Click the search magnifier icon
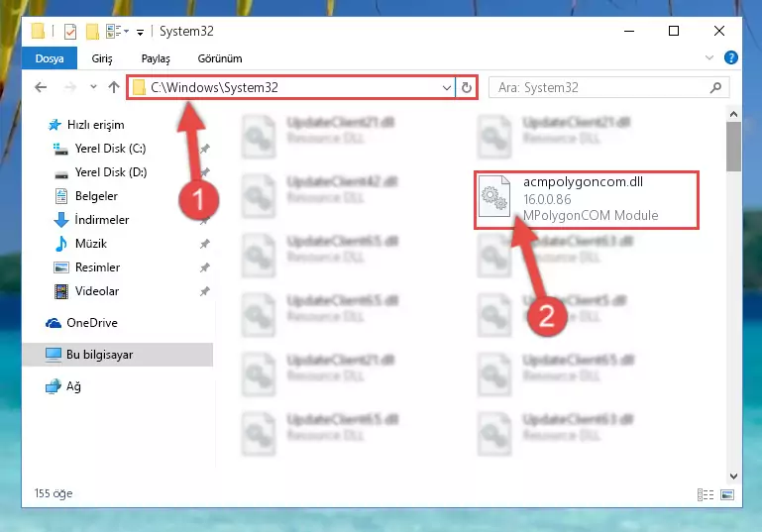The height and width of the screenshot is (532, 762). [x=715, y=88]
